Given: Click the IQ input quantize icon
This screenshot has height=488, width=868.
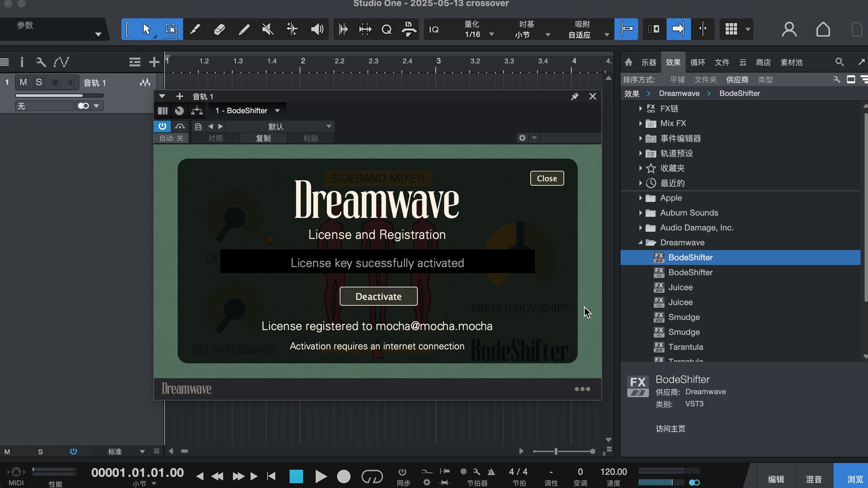Looking at the screenshot, I should point(434,30).
